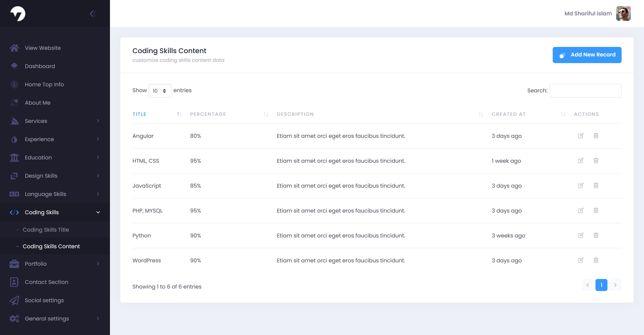Screen dimensions: 644x335
Task: Delete the HTML, CSS skill row
Action: 596,161
